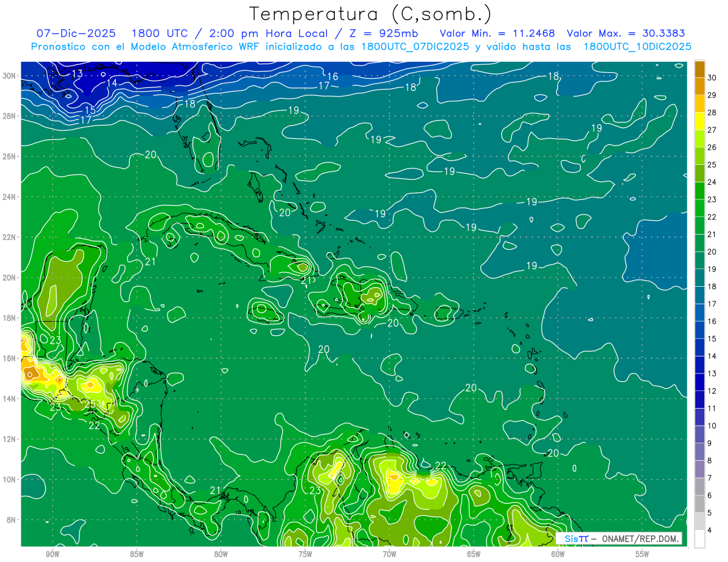Click the '4' label on the color scale
Viewport: 728px width, 562px height.
tap(710, 530)
